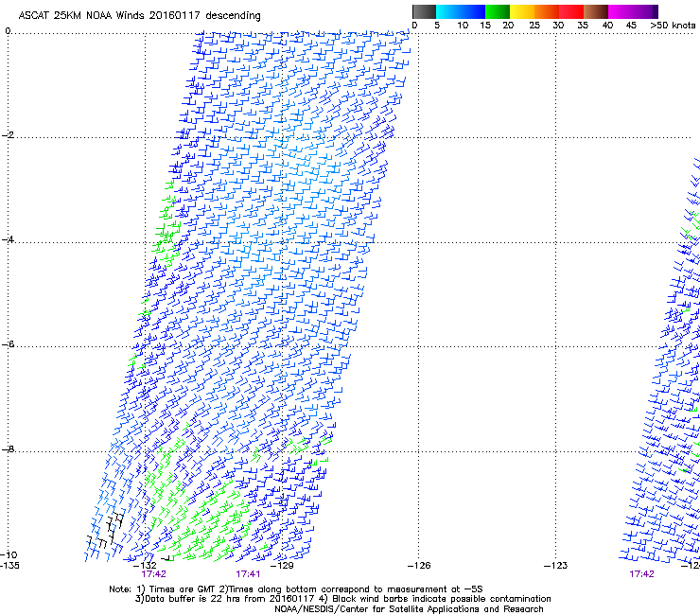Click the '17:42' time label beneath -132
The width and height of the screenshot is (700, 615).
[153, 574]
